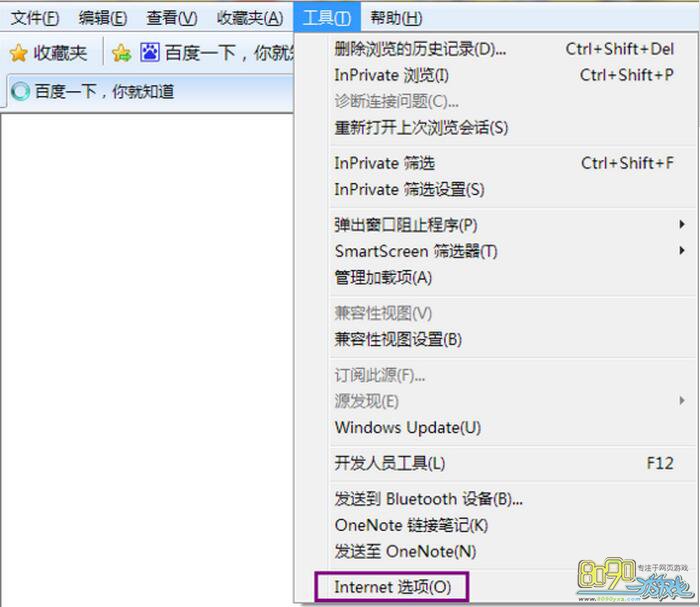
Task: Open the 收藏夹(A) menu in menu bar
Action: click(x=250, y=18)
